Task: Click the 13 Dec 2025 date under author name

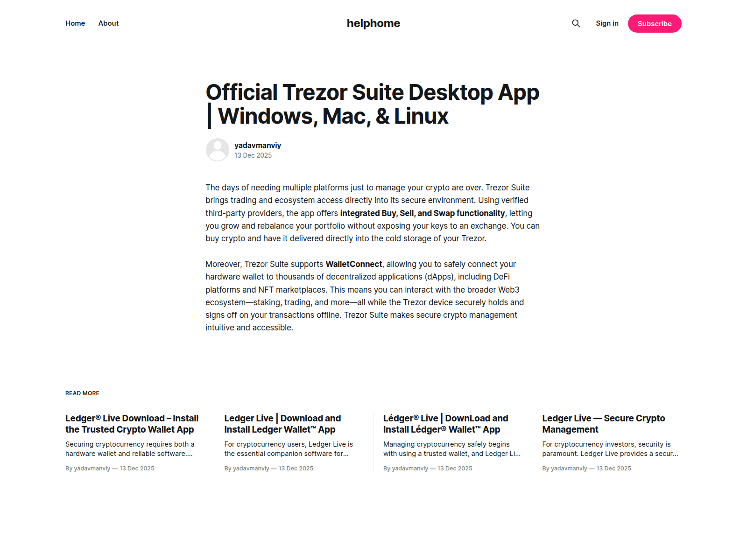Action: click(x=253, y=155)
